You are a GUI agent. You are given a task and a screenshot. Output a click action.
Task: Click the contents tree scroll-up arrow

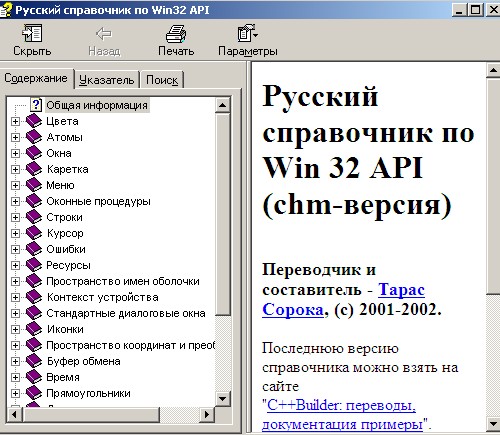(x=222, y=105)
